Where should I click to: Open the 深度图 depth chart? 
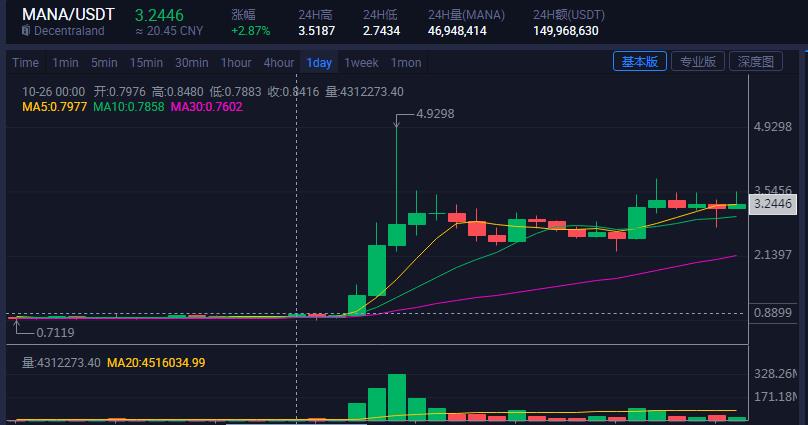pyautogui.click(x=755, y=62)
